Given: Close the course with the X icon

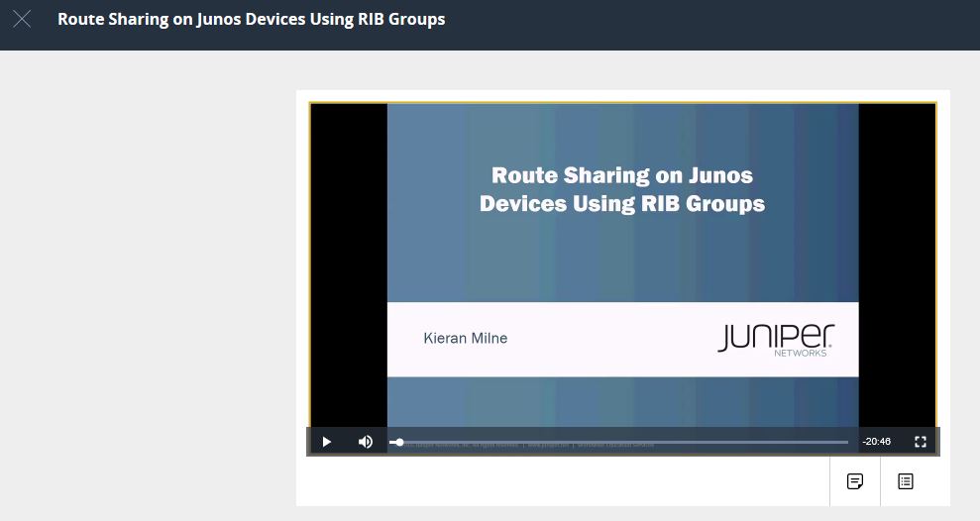Looking at the screenshot, I should click(x=22, y=20).
